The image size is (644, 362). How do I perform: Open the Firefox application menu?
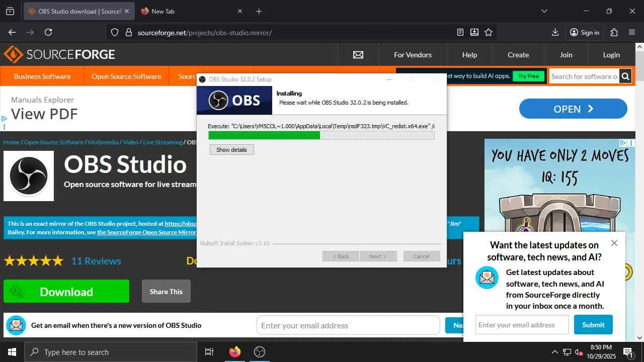pyautogui.click(x=632, y=32)
